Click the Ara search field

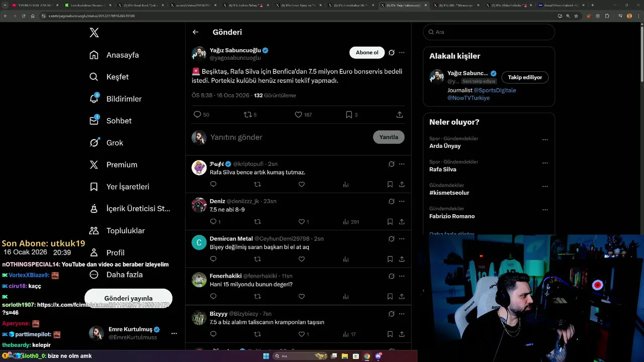click(489, 32)
